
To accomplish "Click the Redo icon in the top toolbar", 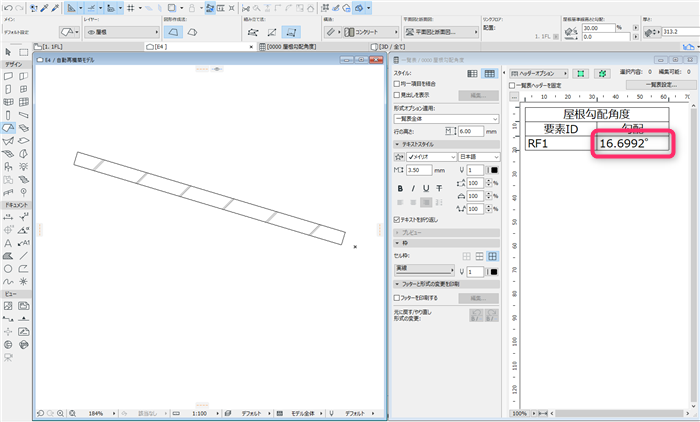I will [19, 8].
